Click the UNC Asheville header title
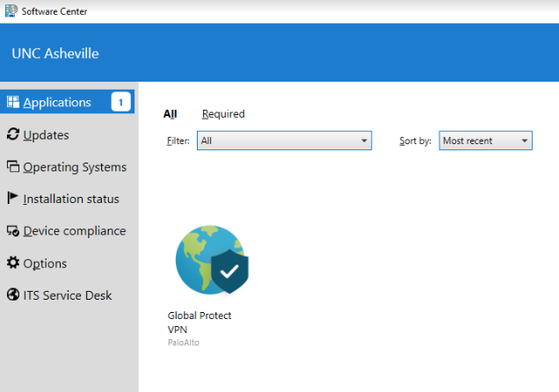Image resolution: width=559 pixels, height=392 pixels. (x=55, y=54)
